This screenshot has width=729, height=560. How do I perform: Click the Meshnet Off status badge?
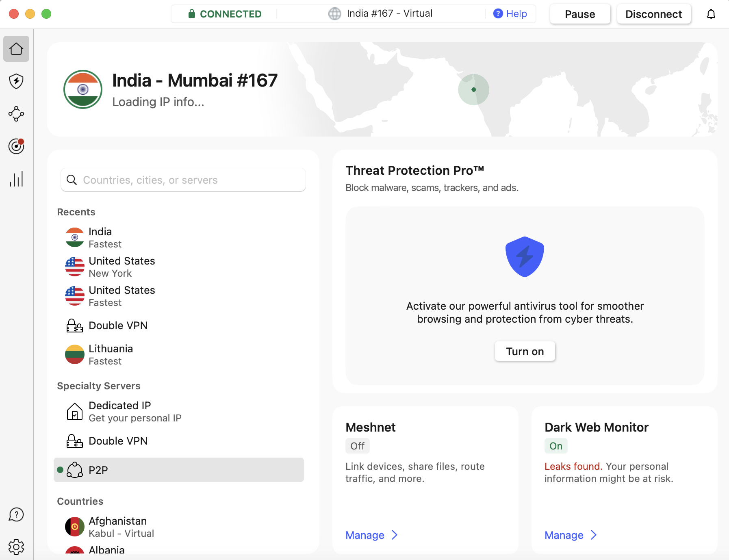point(358,446)
